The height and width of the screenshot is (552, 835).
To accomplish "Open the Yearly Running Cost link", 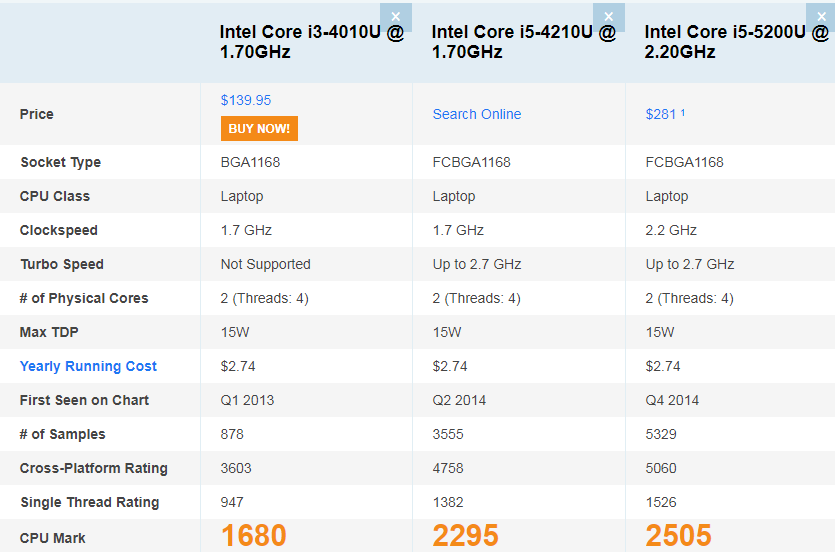I will coord(88,366).
